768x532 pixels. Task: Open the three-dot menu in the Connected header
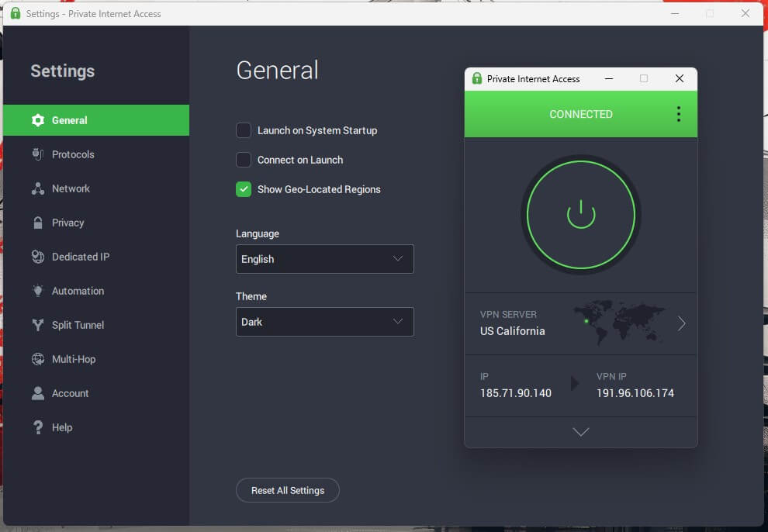tap(678, 114)
